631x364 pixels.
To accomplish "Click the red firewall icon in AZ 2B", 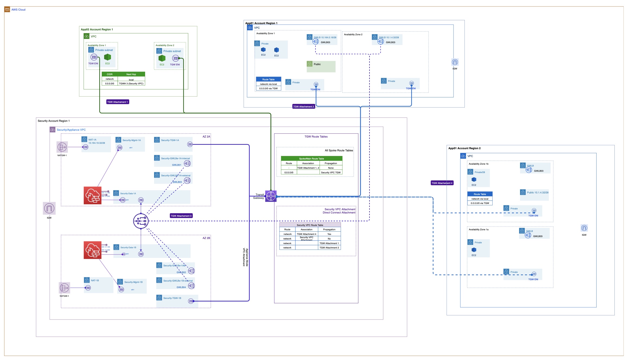I will 93,250.
